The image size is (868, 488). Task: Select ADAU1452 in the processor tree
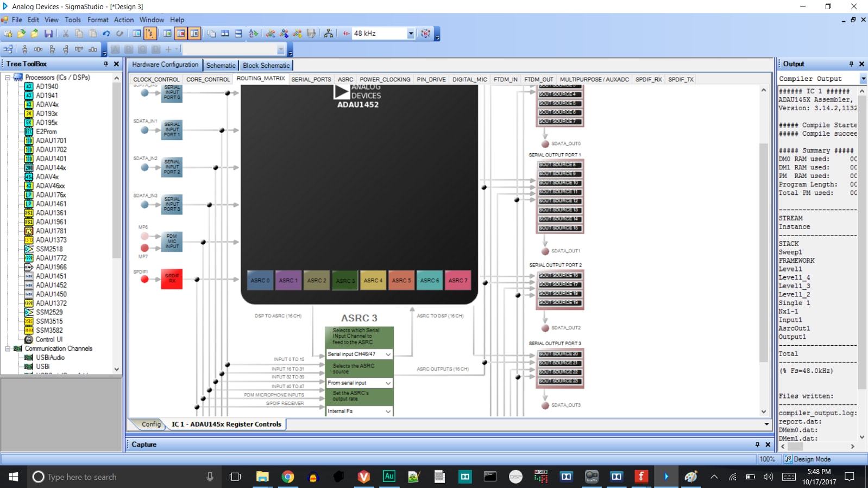(51, 285)
